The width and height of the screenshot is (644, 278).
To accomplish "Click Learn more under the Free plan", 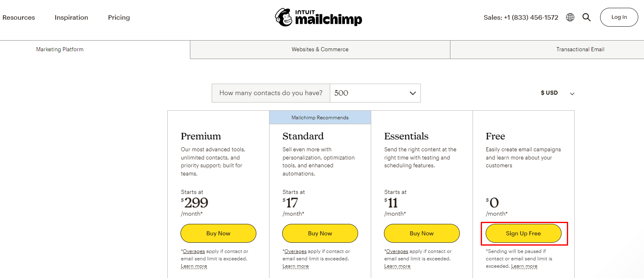I will click(524, 266).
